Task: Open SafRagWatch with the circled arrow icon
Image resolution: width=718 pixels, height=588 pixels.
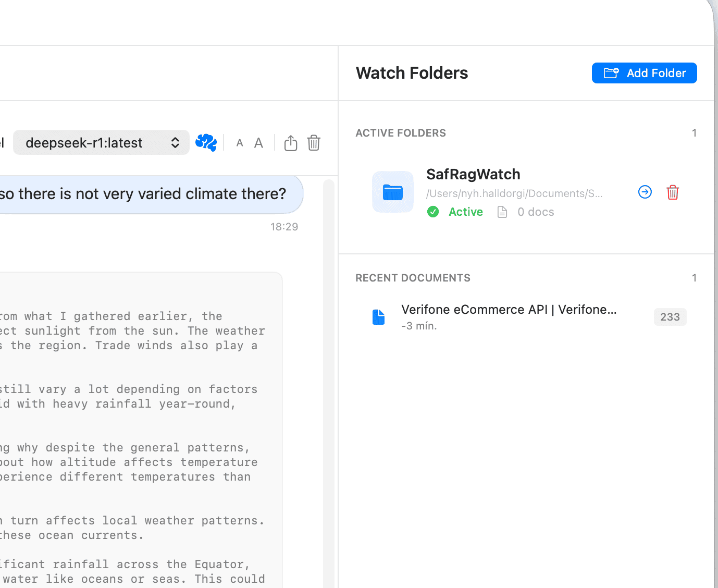Action: [645, 192]
